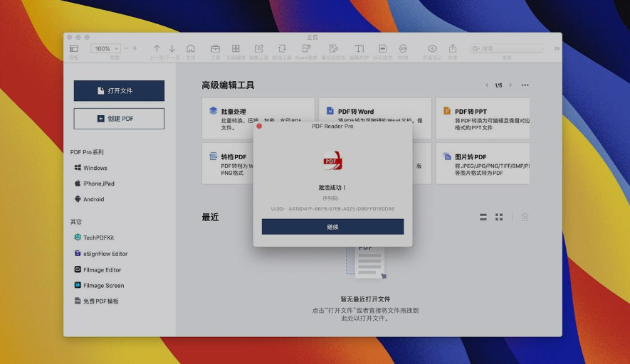Open the 图片转PDF card
This screenshot has height=364, width=630.
click(x=483, y=164)
